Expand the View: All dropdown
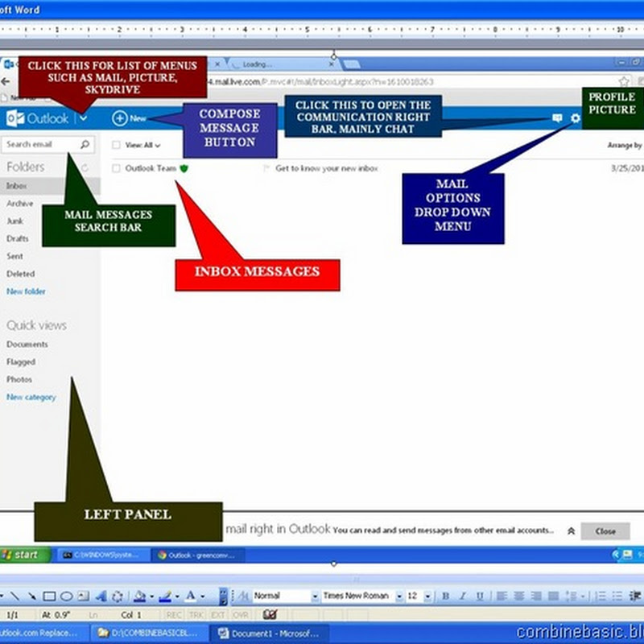The image size is (644, 644). 142,145
